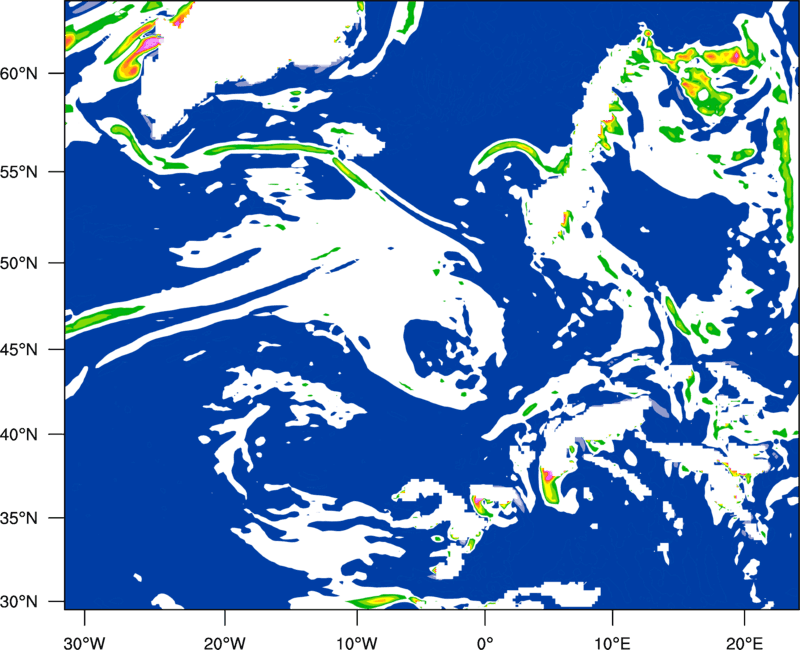Click the 10°W longitude label
This screenshot has height=650, width=800.
click(357, 643)
